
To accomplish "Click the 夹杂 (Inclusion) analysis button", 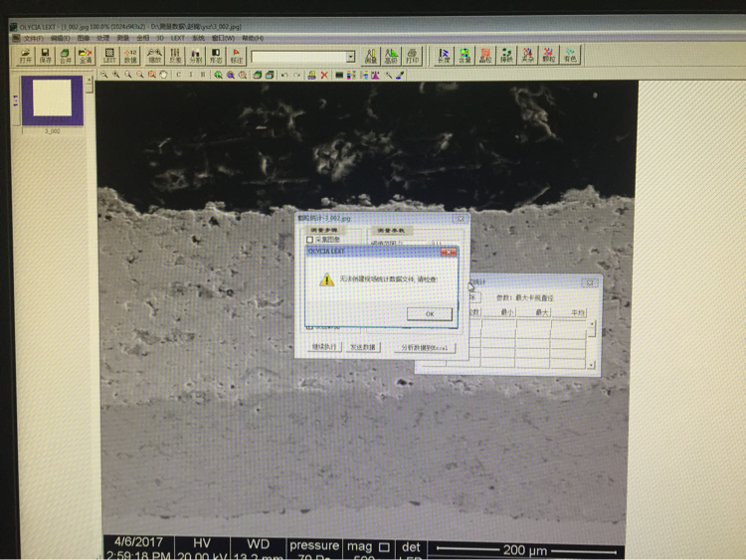I will point(527,56).
